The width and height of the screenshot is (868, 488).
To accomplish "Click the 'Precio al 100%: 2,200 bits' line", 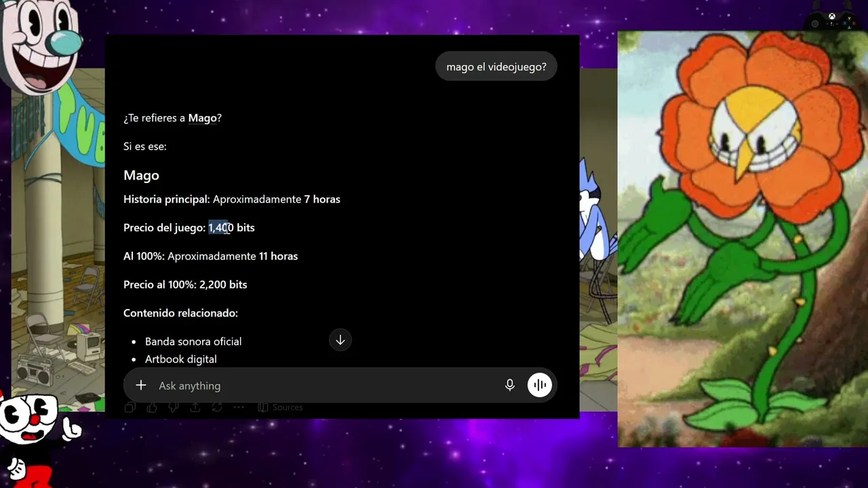I will [185, 285].
